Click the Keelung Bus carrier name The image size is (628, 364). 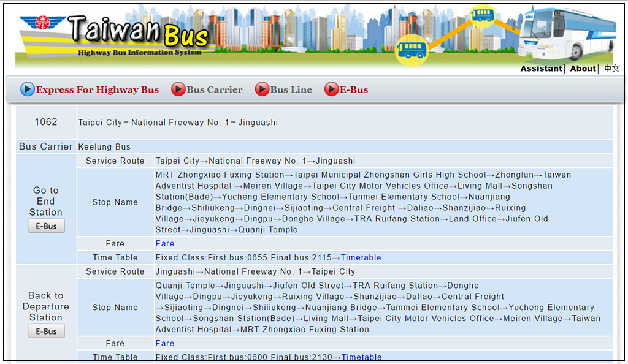tap(104, 147)
